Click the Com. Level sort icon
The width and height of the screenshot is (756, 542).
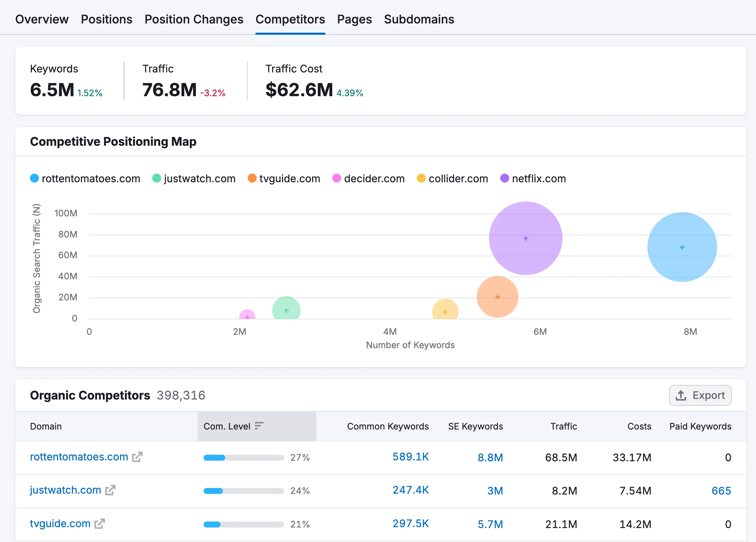click(x=259, y=426)
